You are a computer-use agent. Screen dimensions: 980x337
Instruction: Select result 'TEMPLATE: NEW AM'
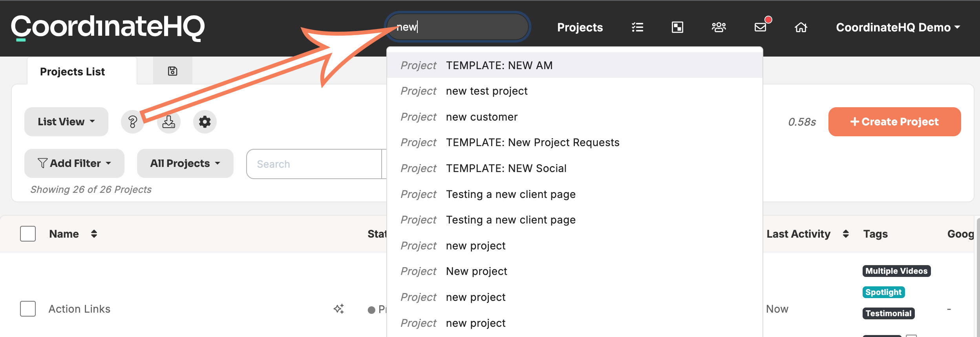click(x=575, y=65)
